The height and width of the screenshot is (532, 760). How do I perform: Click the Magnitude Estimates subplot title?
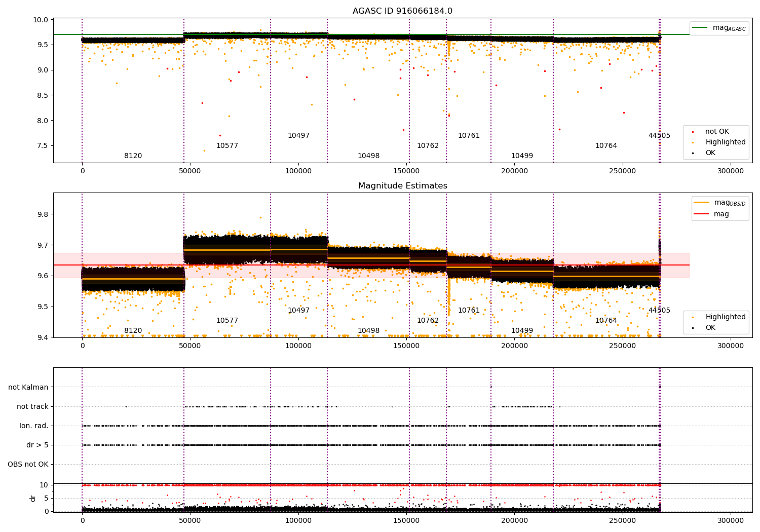click(x=403, y=186)
